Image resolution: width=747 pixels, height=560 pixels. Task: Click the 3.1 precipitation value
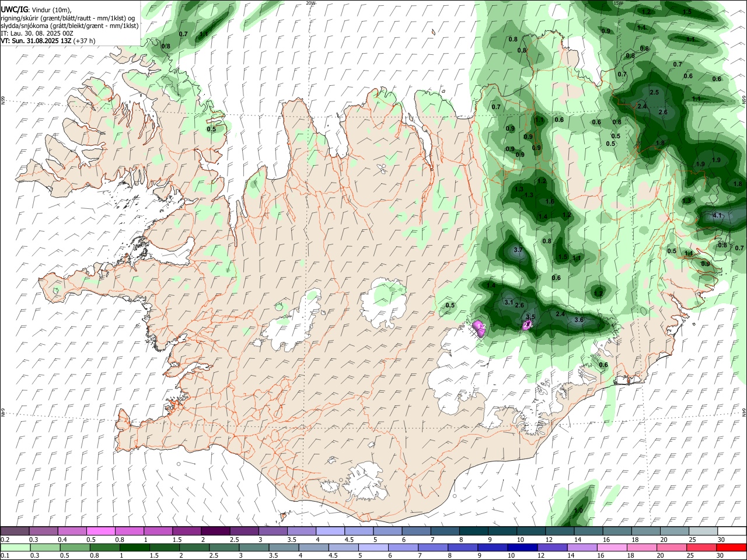(x=508, y=302)
